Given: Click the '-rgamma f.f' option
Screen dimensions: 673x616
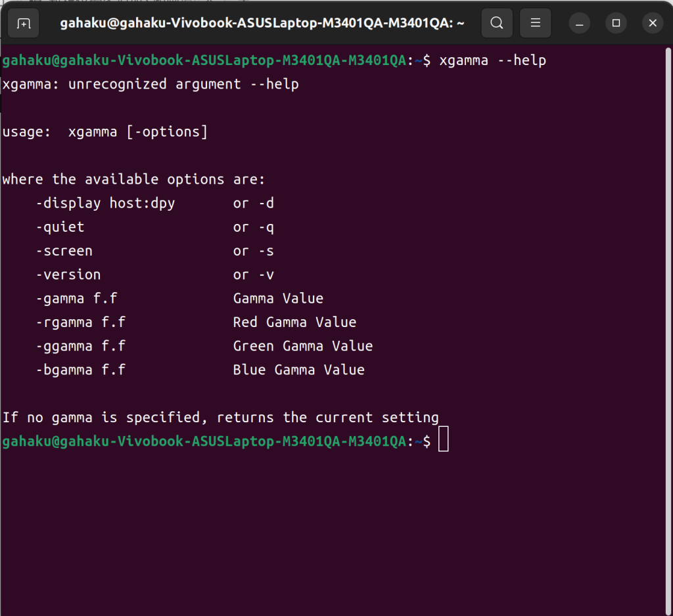Looking at the screenshot, I should tap(81, 322).
